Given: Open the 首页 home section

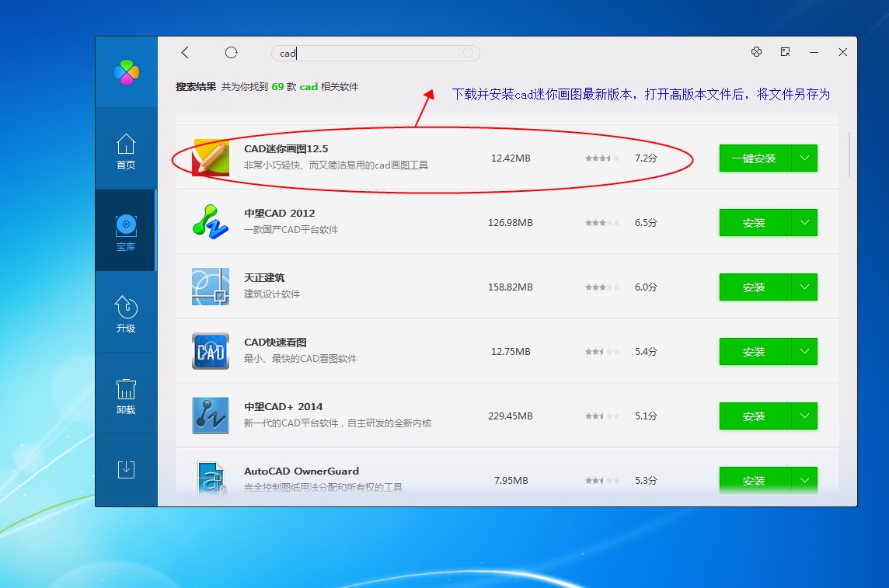Looking at the screenshot, I should (x=126, y=151).
